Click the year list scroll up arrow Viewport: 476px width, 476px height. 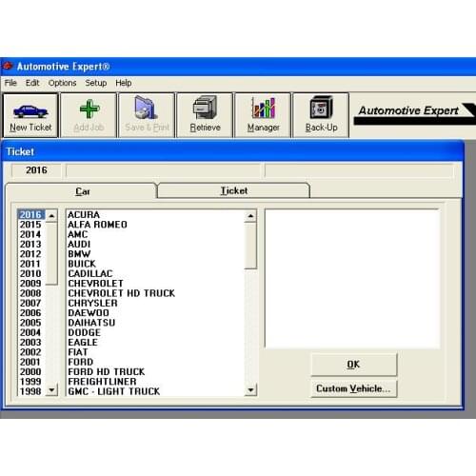[51, 216]
